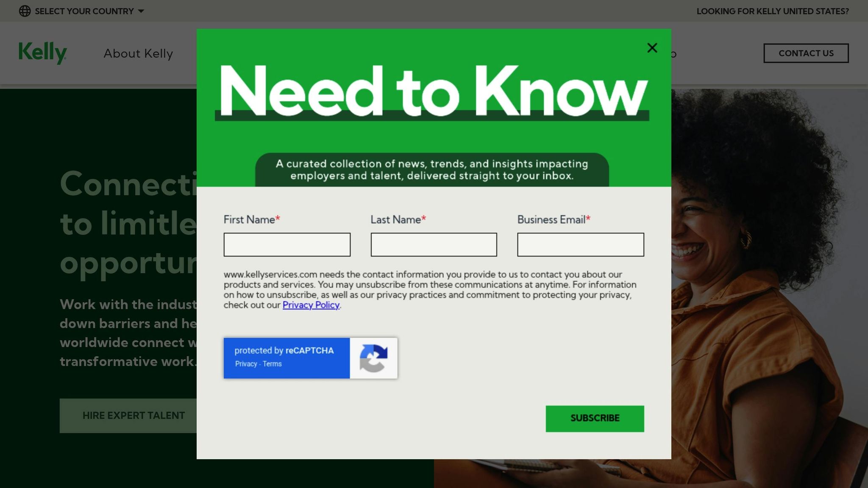Focus the Business Email field

[581, 244]
